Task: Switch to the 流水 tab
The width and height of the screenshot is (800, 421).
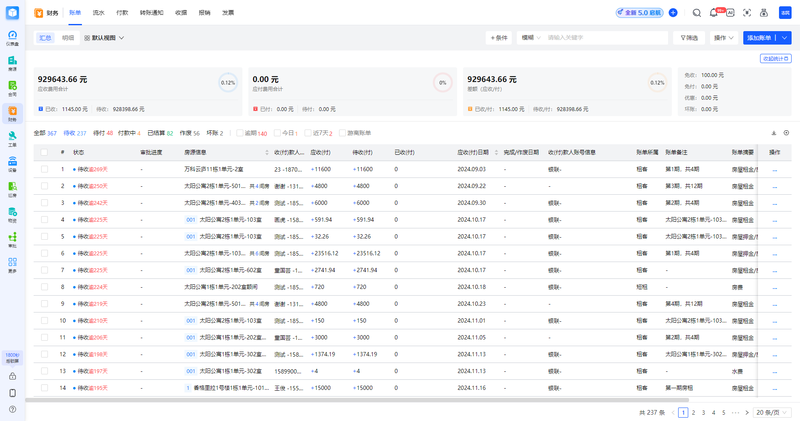Action: 98,13
